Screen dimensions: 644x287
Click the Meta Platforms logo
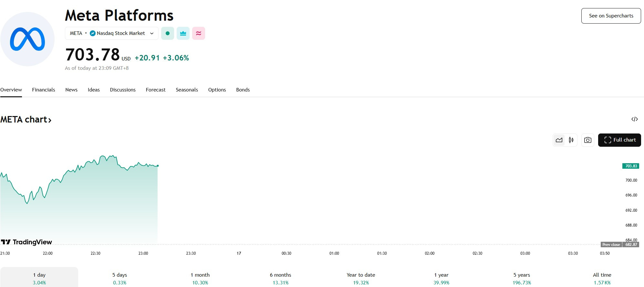click(x=27, y=39)
